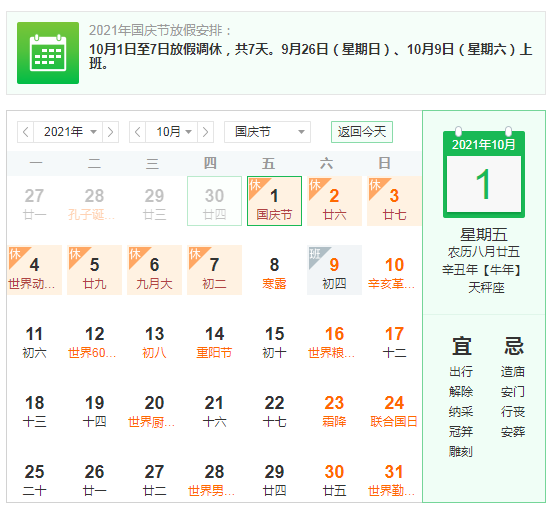Screen dimensions: 550x508
Task: Select October 14 重阳节 date
Action: click(x=214, y=342)
